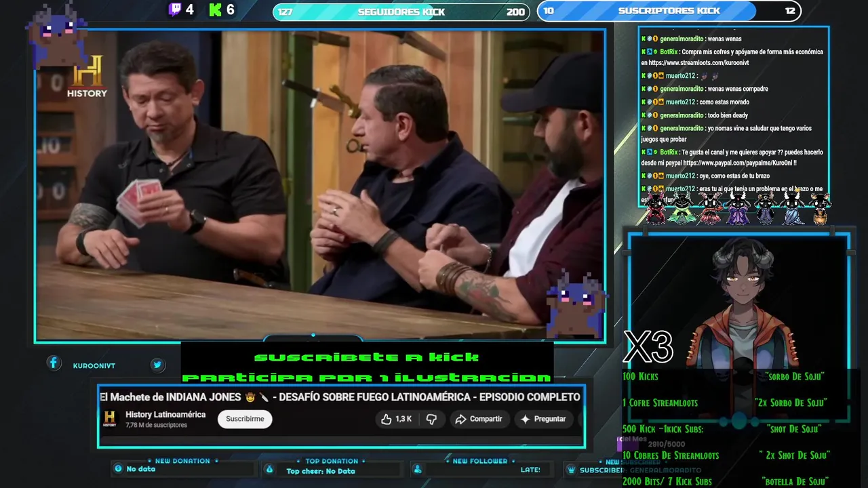
Task: Click the 'El Machete de INDIANA JONES' video title
Action: point(340,397)
